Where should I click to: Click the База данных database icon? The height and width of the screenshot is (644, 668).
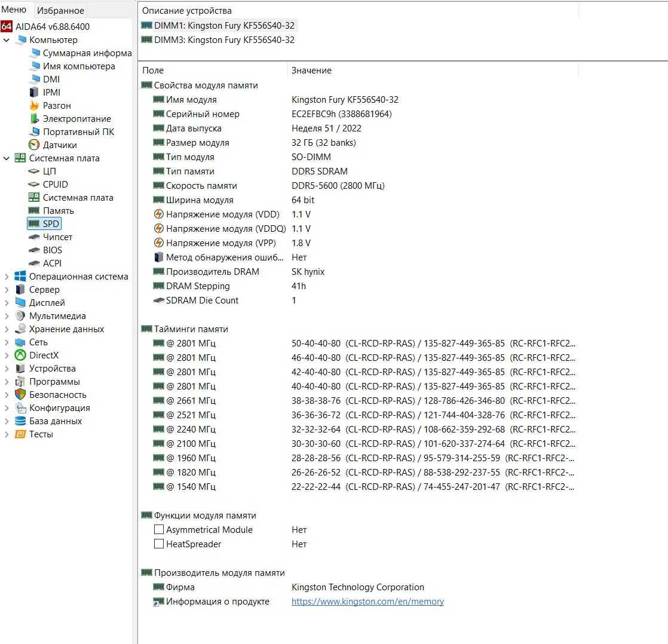(x=20, y=421)
